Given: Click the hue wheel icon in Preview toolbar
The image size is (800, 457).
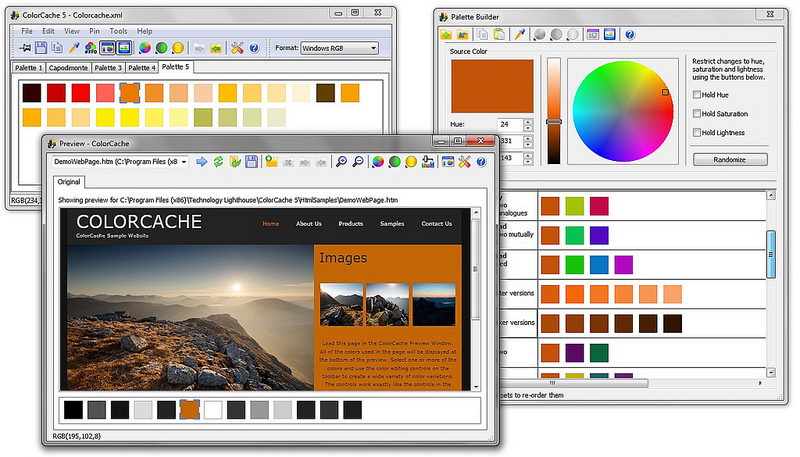Looking at the screenshot, I should 378,162.
